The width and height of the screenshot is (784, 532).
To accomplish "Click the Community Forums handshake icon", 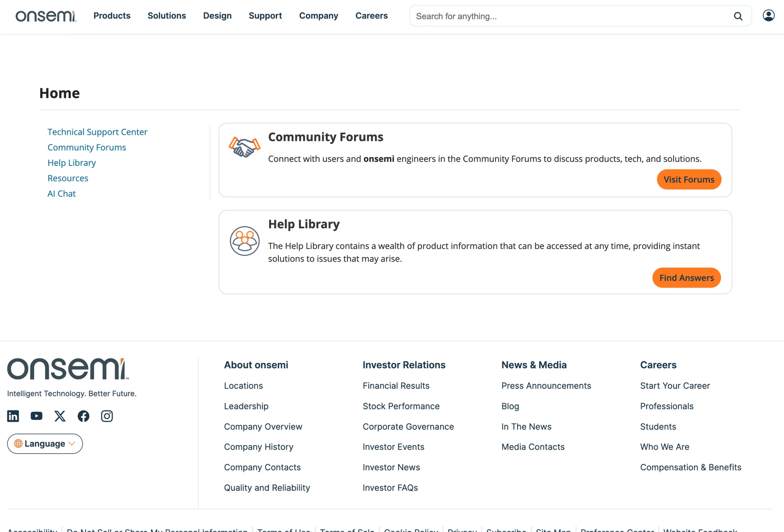I will click(244, 147).
